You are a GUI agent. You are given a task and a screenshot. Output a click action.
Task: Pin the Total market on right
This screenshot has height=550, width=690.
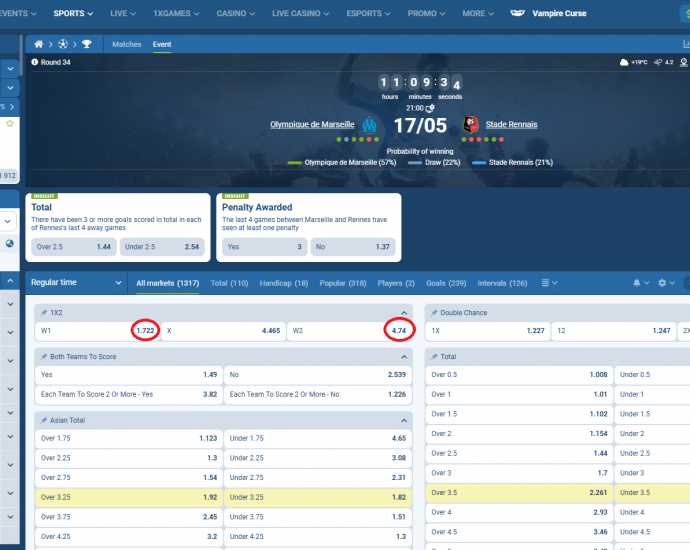pyautogui.click(x=434, y=357)
